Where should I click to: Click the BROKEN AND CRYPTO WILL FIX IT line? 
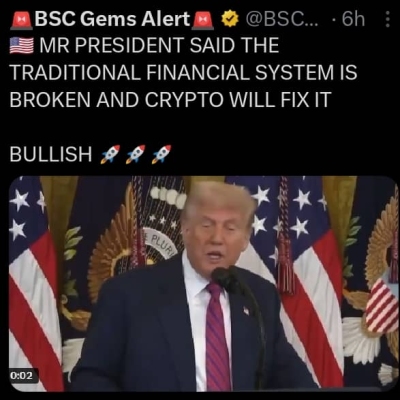tap(170, 99)
